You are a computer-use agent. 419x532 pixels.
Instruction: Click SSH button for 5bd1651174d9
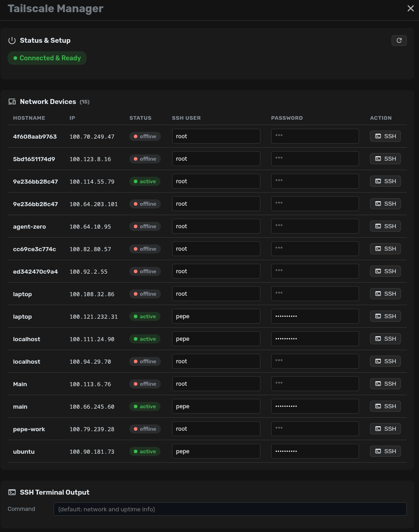pyautogui.click(x=385, y=158)
